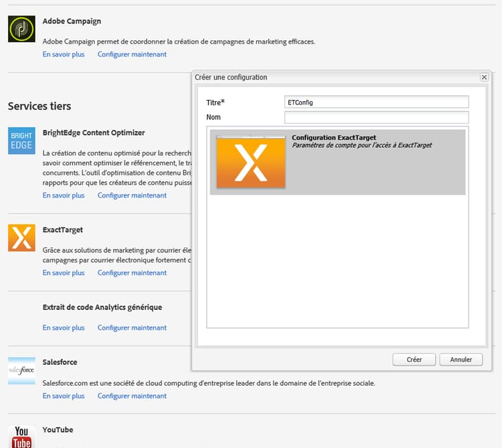Open En savoir plus for Extrait de code Analytics
502x448 pixels.
point(64,327)
